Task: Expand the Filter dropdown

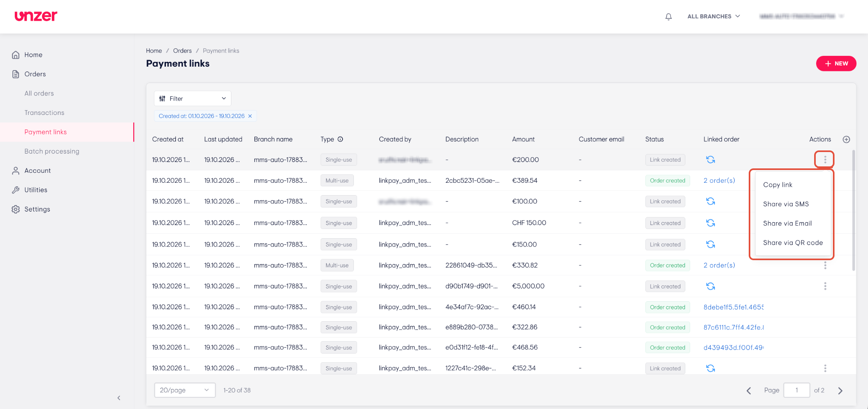Action: (193, 99)
